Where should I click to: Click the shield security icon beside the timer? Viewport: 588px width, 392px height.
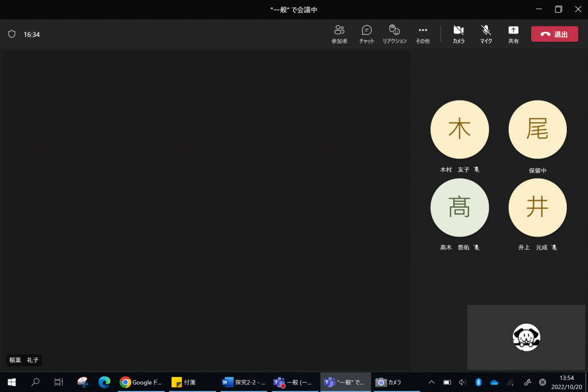[x=11, y=34]
